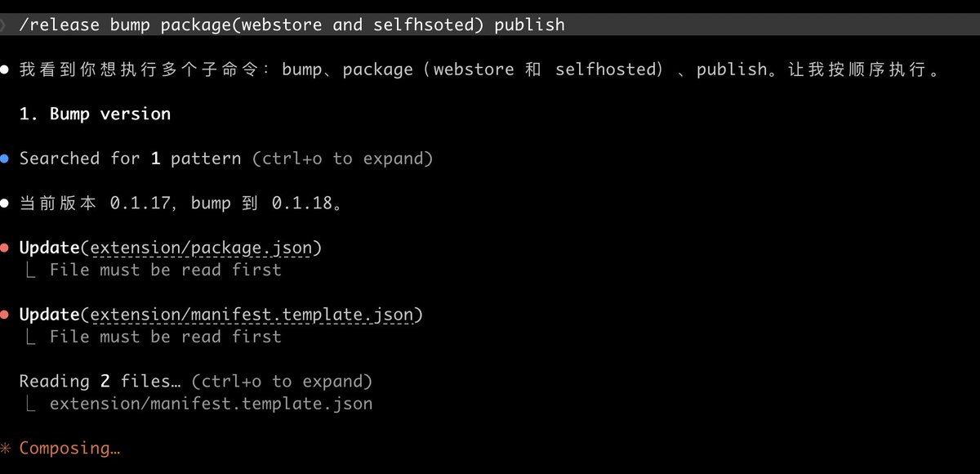Click the prompt chevron before /release
The height and width of the screenshot is (474, 980).
4,25
